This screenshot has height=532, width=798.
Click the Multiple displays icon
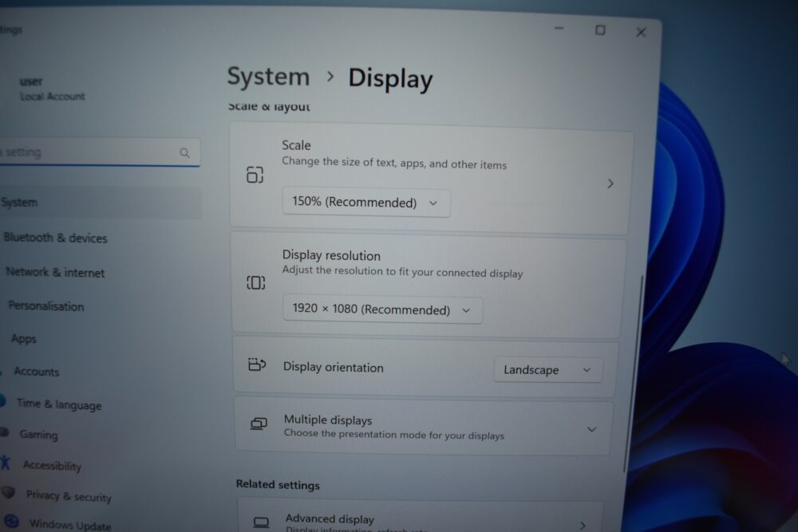(259, 424)
